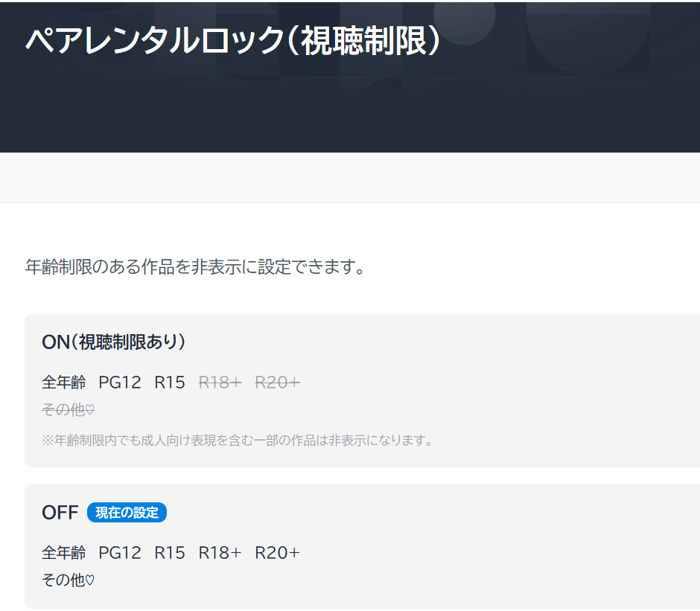Select the ON(視聴制限あり) option heading
The height and width of the screenshot is (611, 700).
pyautogui.click(x=114, y=342)
